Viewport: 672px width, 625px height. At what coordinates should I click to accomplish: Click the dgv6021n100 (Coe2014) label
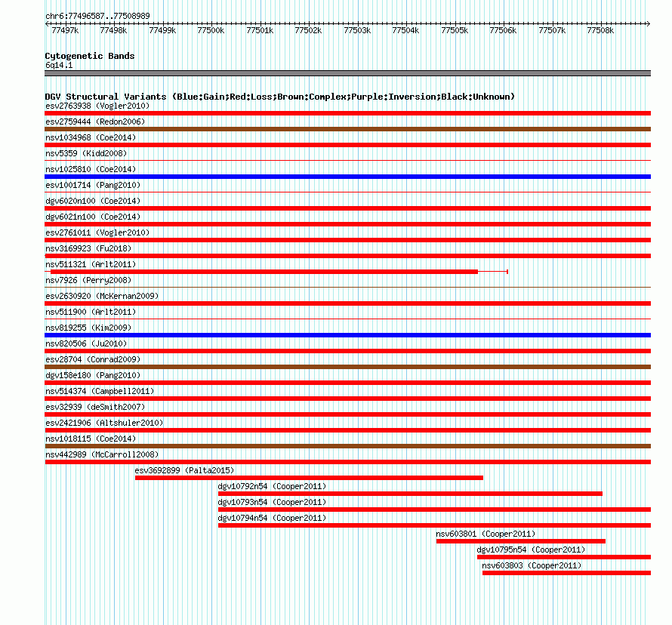tap(93, 217)
